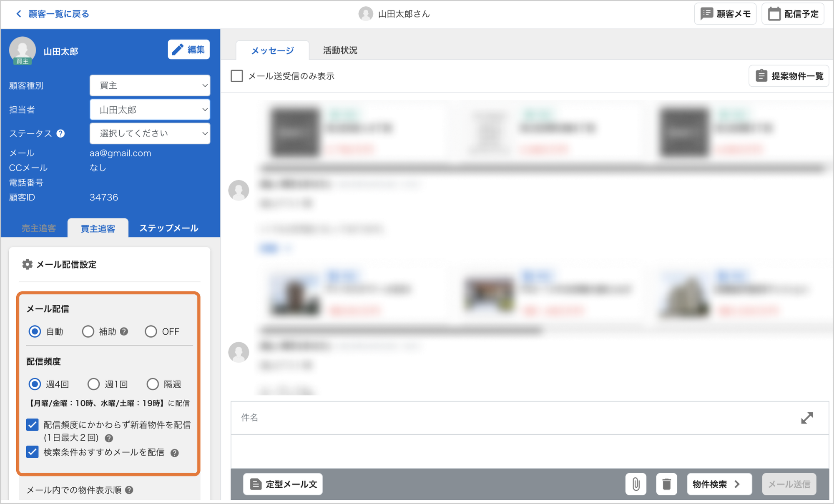Click email address aa@gmail.com
The width and height of the screenshot is (834, 504).
[x=121, y=153]
